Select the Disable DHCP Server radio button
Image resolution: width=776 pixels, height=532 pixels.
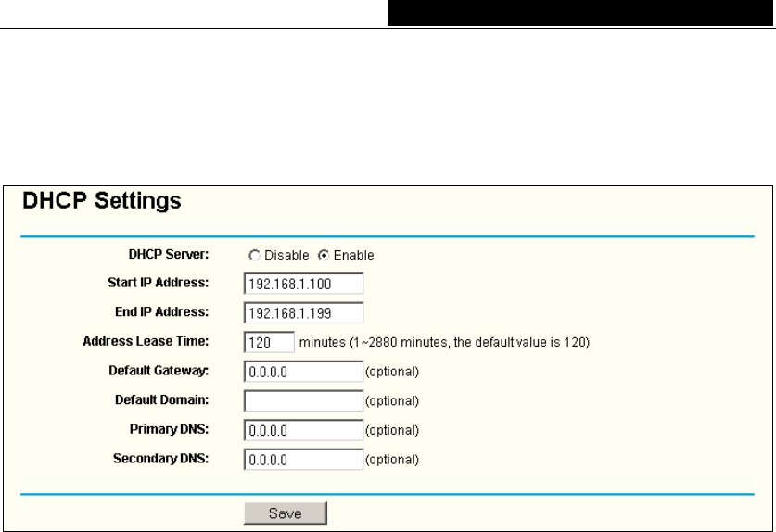pyautogui.click(x=254, y=256)
